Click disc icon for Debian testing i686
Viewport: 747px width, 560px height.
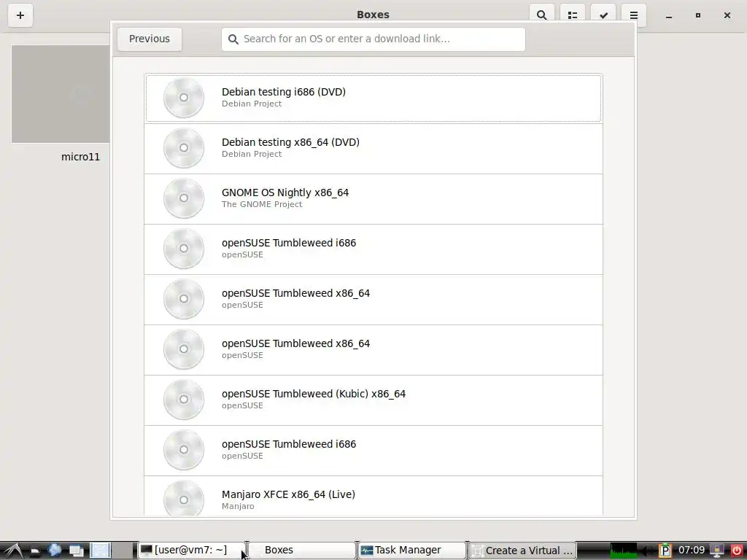point(183,98)
